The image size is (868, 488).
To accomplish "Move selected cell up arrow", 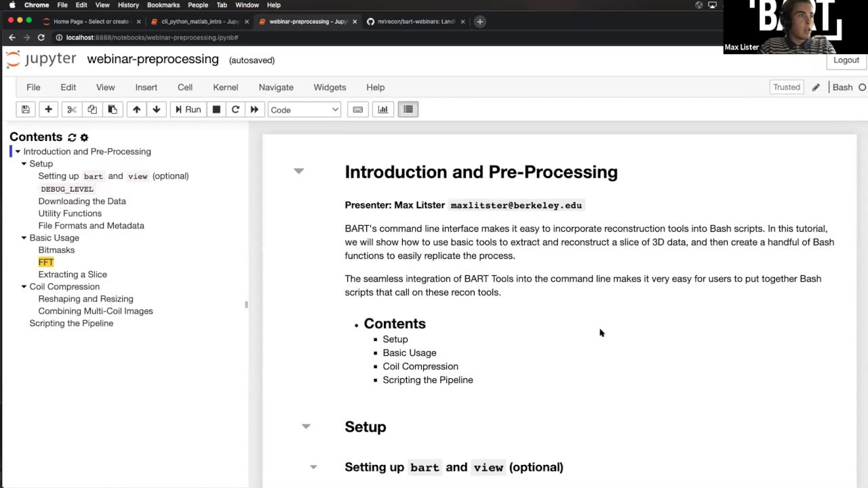I will [x=136, y=110].
